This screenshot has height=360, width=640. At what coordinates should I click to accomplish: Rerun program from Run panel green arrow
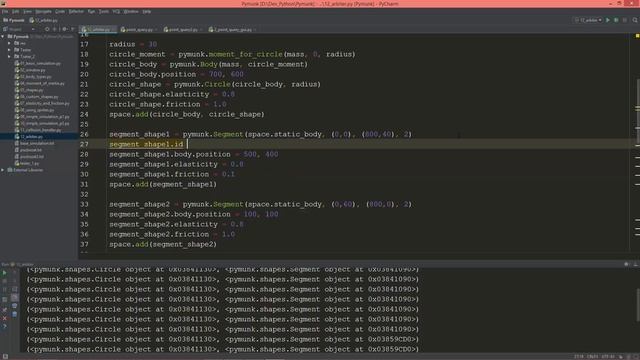(x=4, y=273)
